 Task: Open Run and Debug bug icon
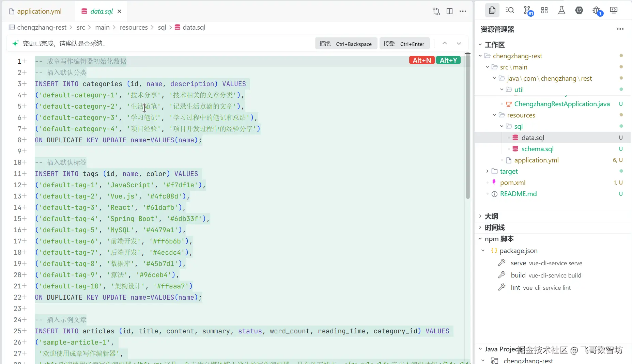click(x=597, y=11)
